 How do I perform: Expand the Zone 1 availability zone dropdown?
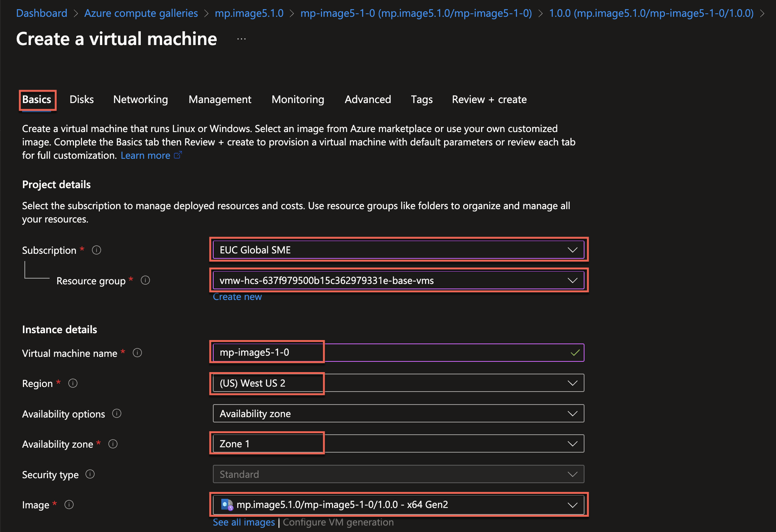tap(398, 443)
